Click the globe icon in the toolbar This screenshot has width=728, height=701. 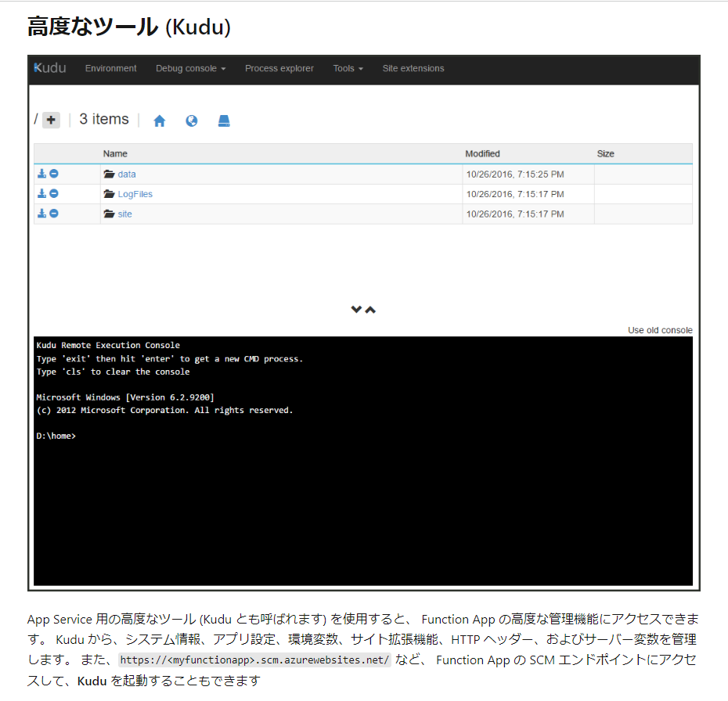[x=191, y=120]
